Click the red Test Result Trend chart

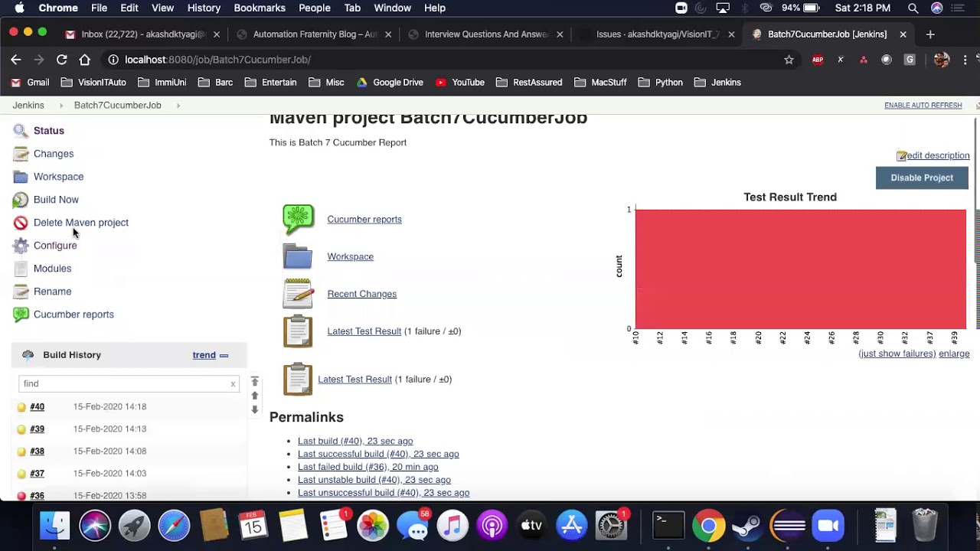(x=801, y=269)
